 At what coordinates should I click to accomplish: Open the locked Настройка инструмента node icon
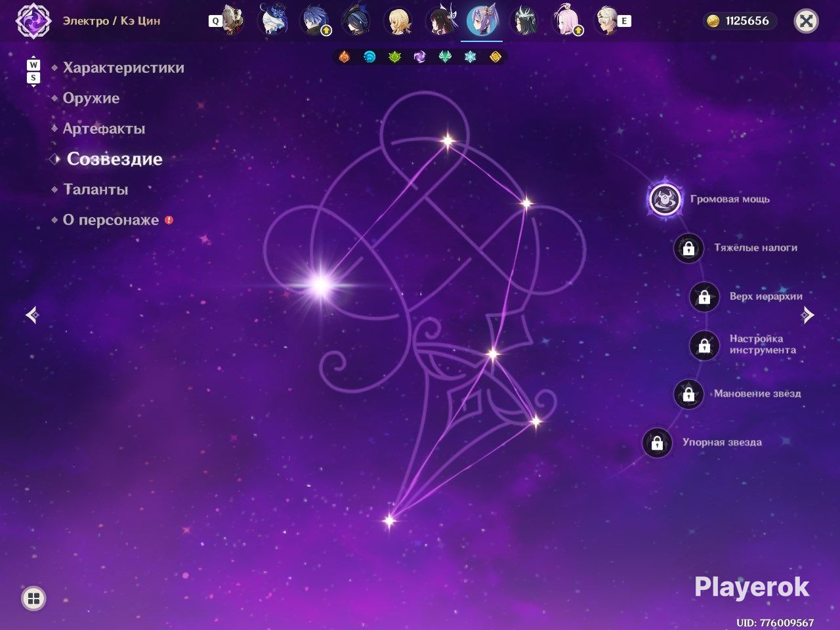point(704,345)
